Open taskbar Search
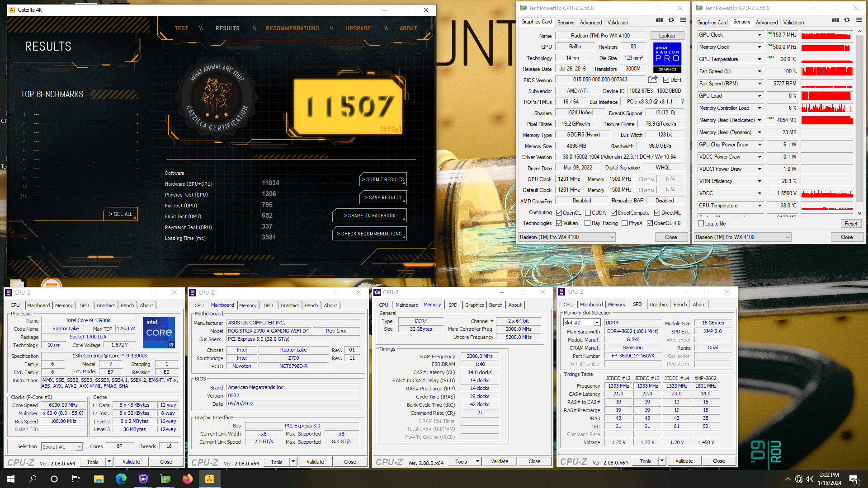868x488 pixels. pos(33,479)
